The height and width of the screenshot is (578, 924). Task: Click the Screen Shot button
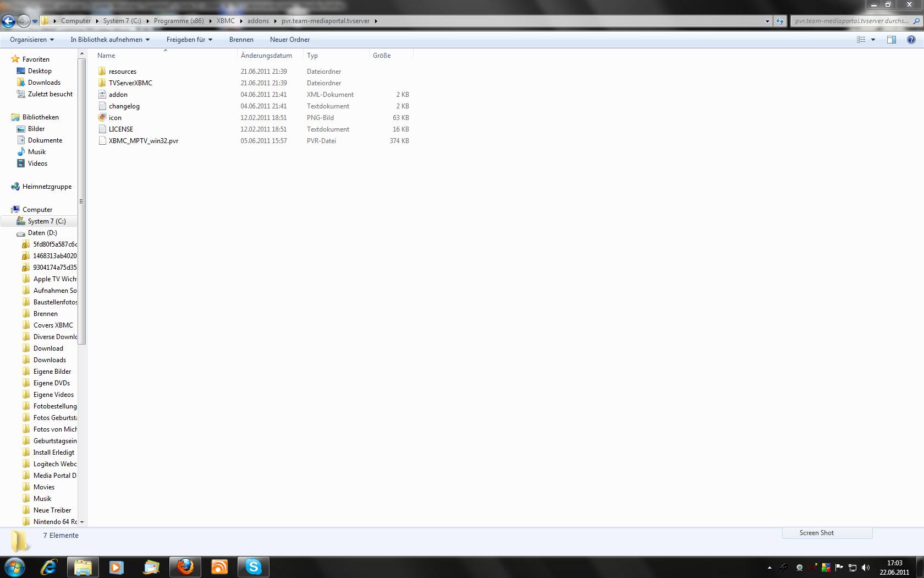[827, 533]
